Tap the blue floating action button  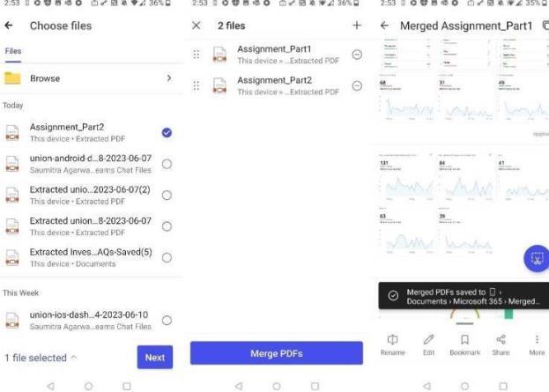pos(535,259)
